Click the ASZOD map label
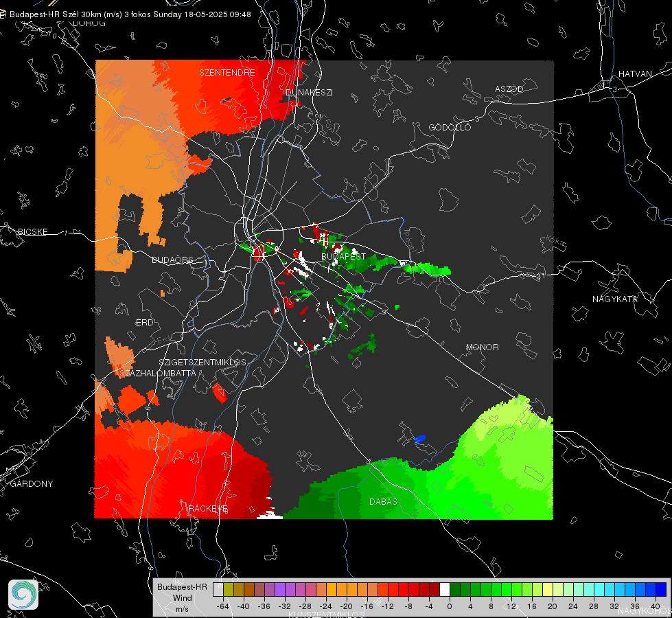Screen dimensions: 672x618 (509, 89)
